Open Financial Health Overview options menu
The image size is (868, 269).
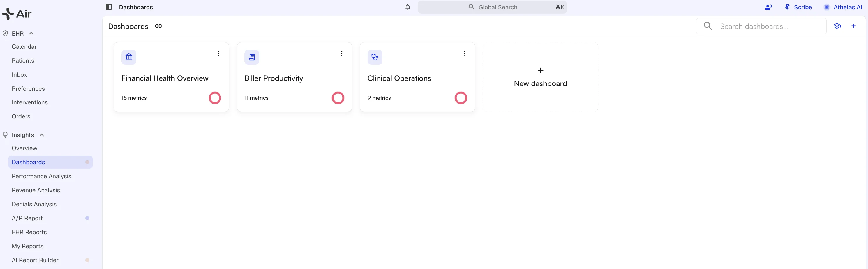point(219,53)
